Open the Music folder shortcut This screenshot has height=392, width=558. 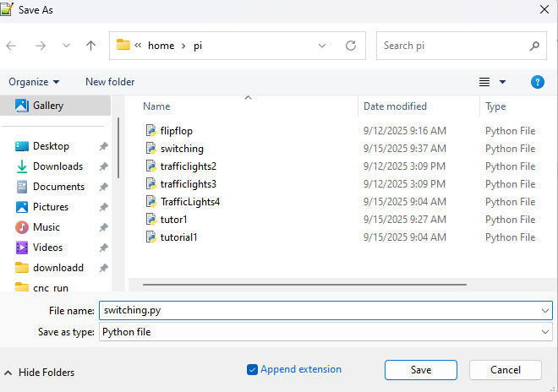tap(46, 227)
